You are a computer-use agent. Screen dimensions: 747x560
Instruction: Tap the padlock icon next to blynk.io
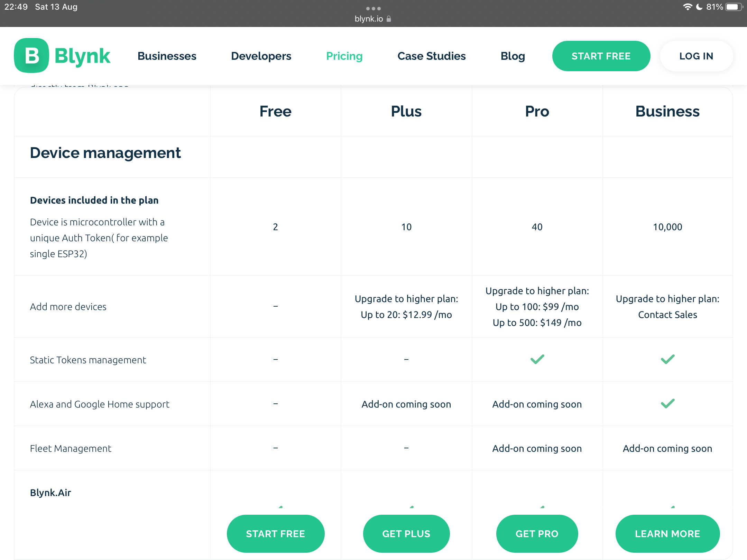coord(389,19)
